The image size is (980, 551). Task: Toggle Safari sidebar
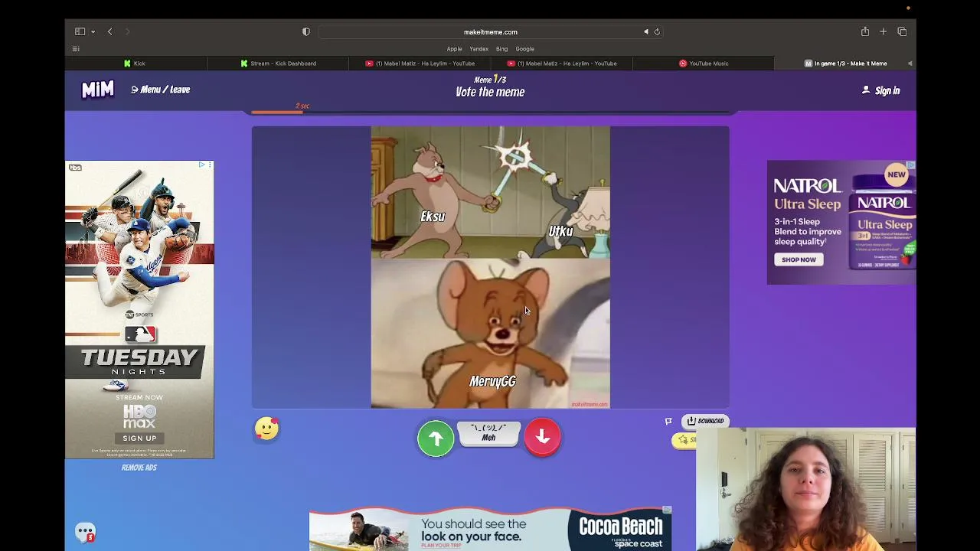point(80,31)
